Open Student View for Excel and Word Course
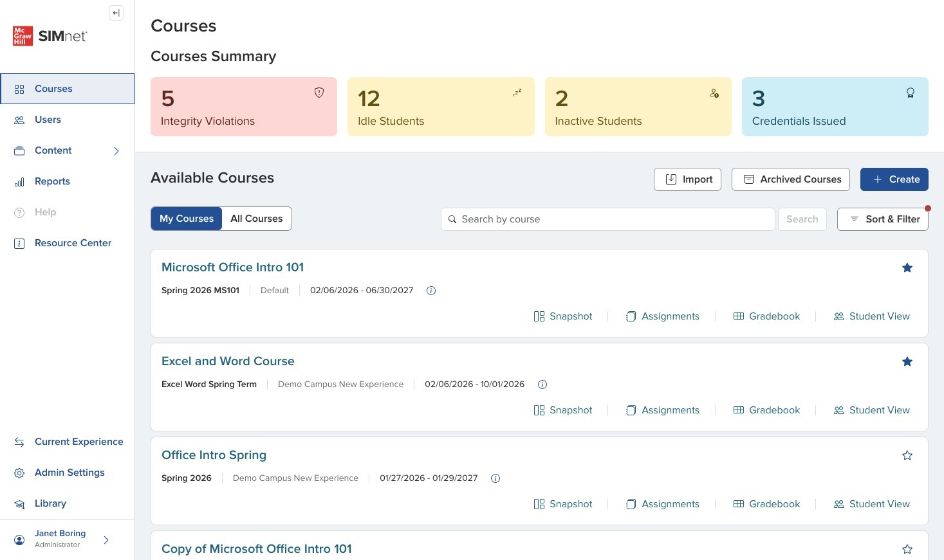Image resolution: width=944 pixels, height=560 pixels. 871,410
